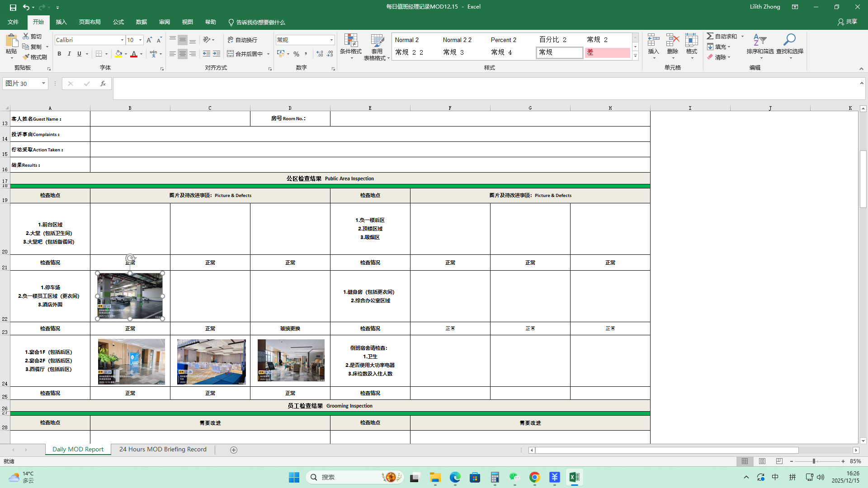Select the blue banquet hall photo thumbnail
This screenshot has width=868, height=488.
tap(211, 361)
